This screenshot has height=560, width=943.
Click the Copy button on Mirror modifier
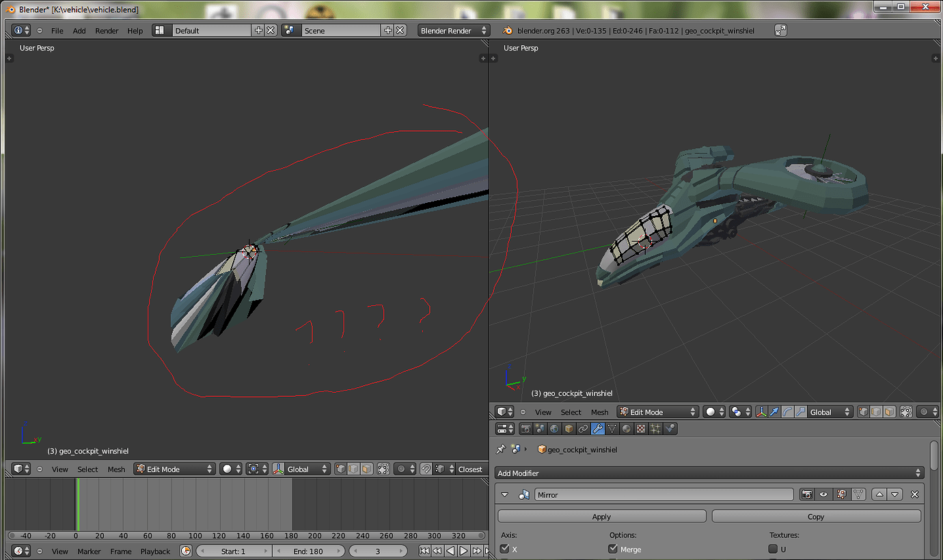click(817, 516)
